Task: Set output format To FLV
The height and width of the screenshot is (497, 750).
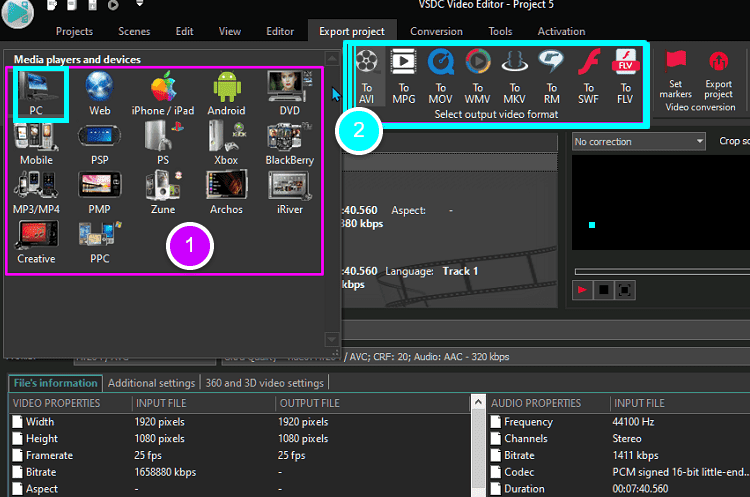Action: tap(625, 77)
